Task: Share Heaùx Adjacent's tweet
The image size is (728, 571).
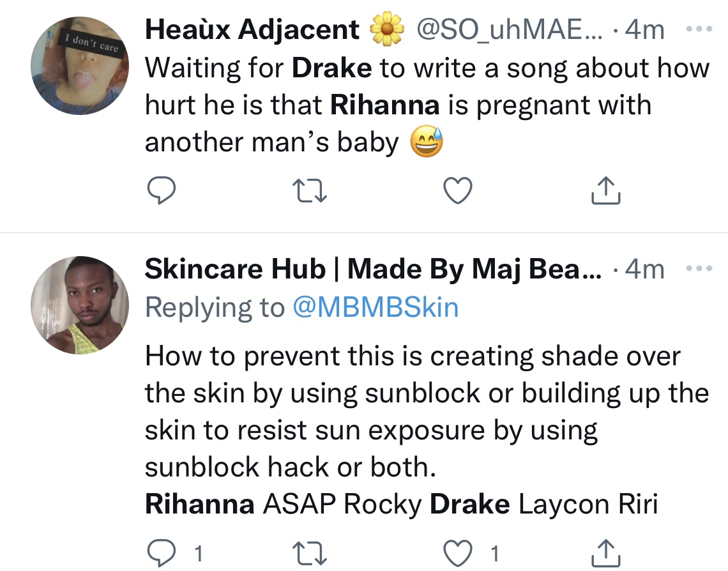Action: point(605,189)
